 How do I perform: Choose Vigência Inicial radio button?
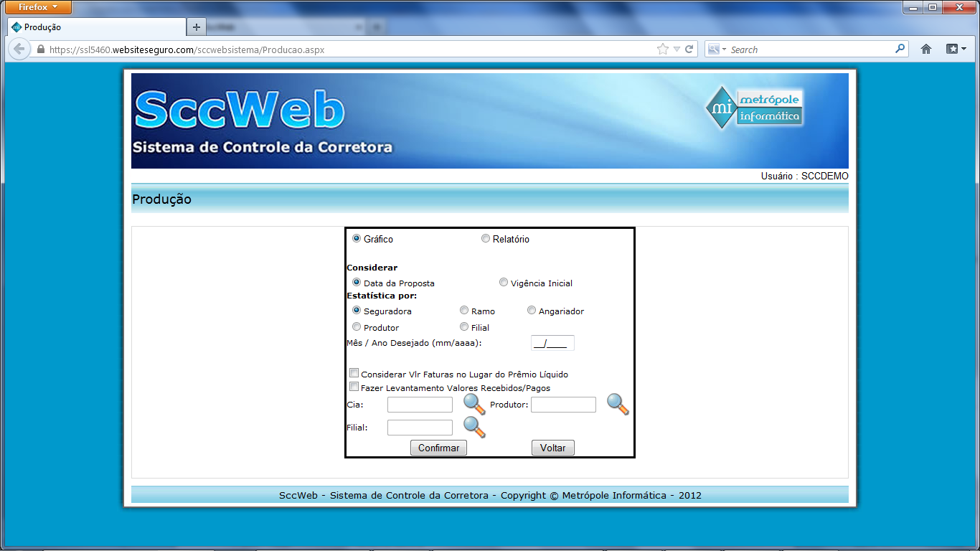pos(504,283)
